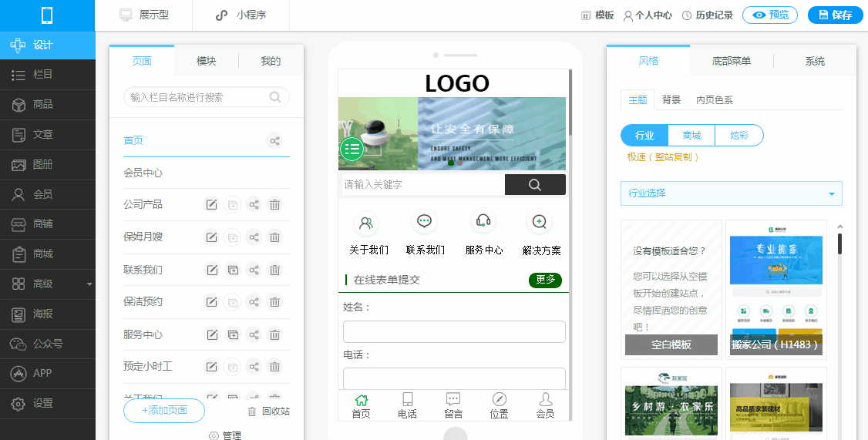The width and height of the screenshot is (868, 440).
Task: Expand the 高级 sidebar menu
Action: coord(48,284)
